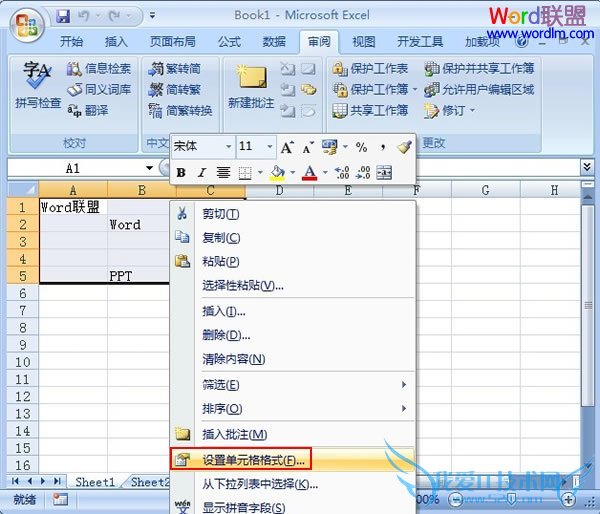Switch to the 插入 tab
Screen dimensions: 600x514
(116, 41)
